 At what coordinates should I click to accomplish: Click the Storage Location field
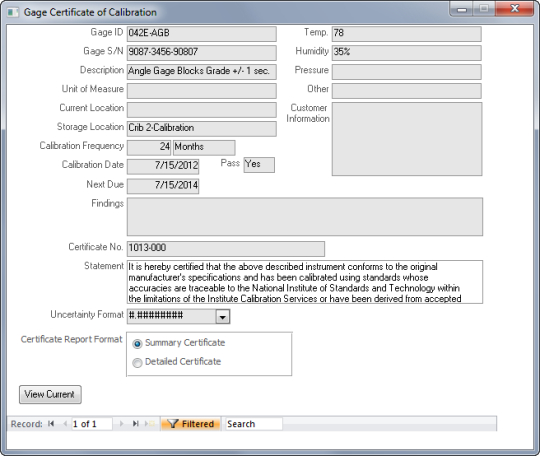tap(201, 128)
